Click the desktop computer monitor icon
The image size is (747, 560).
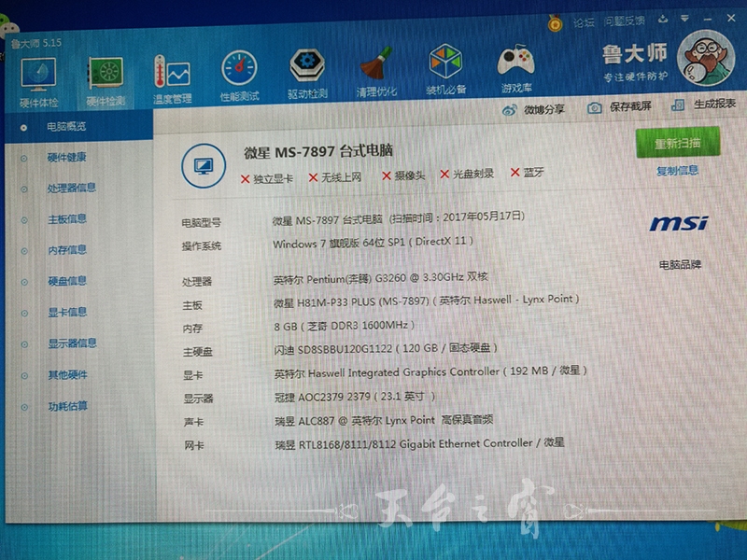pyautogui.click(x=204, y=166)
